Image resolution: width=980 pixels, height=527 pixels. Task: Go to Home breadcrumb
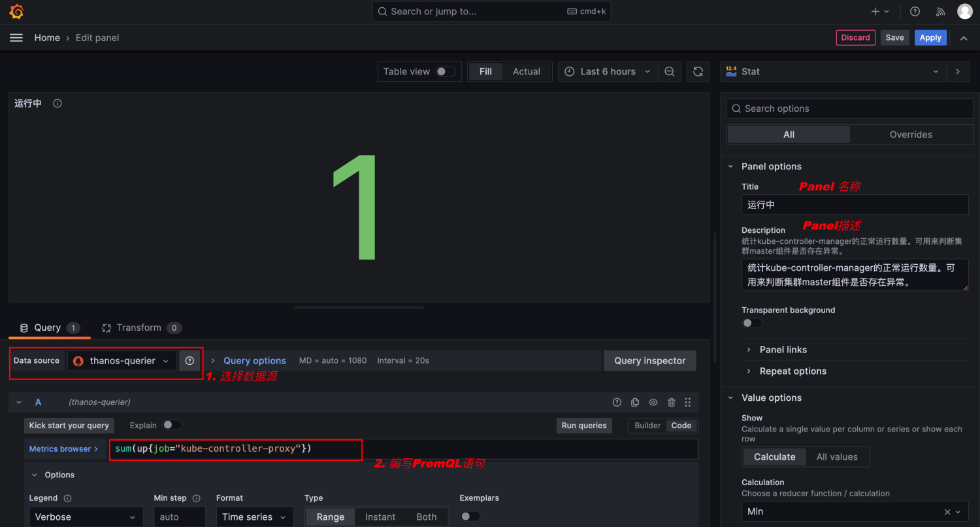[47, 38]
